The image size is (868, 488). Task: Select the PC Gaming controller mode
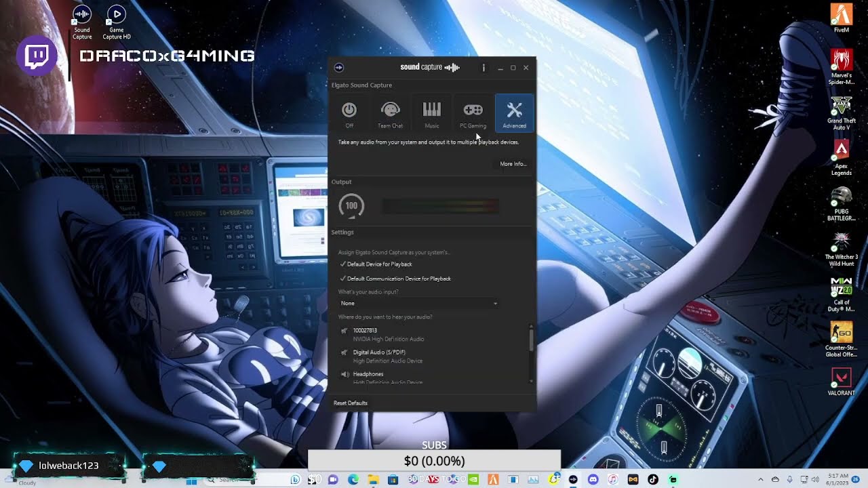(473, 113)
